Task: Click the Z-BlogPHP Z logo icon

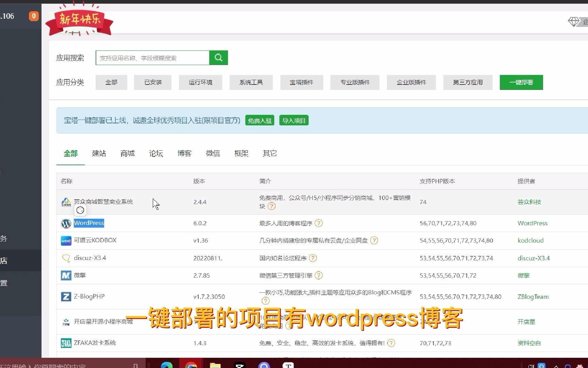Action: pyautogui.click(x=66, y=296)
